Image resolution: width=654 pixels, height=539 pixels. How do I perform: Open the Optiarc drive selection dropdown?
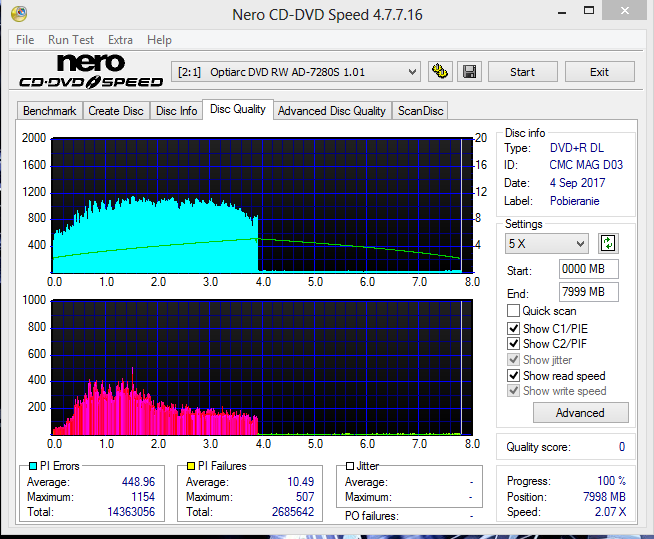pos(296,72)
